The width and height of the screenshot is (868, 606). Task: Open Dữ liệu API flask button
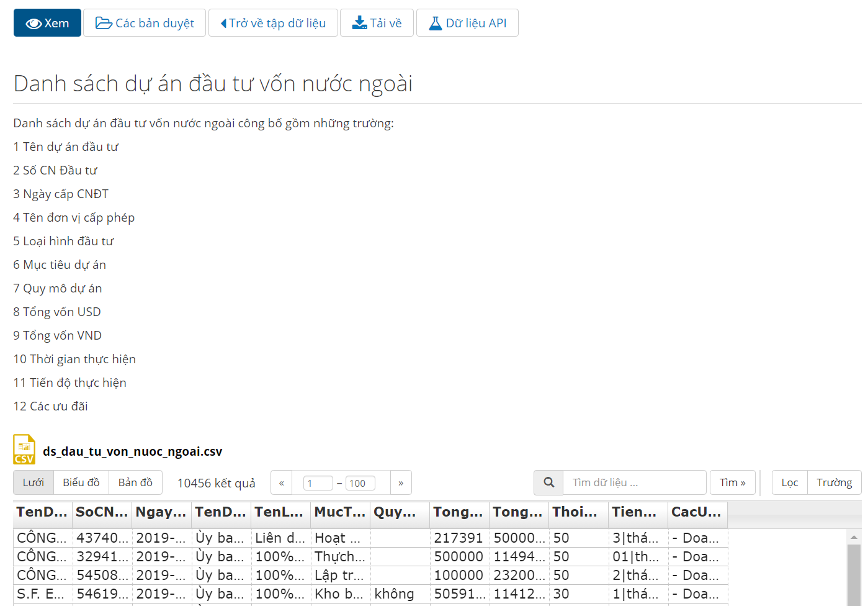(467, 23)
